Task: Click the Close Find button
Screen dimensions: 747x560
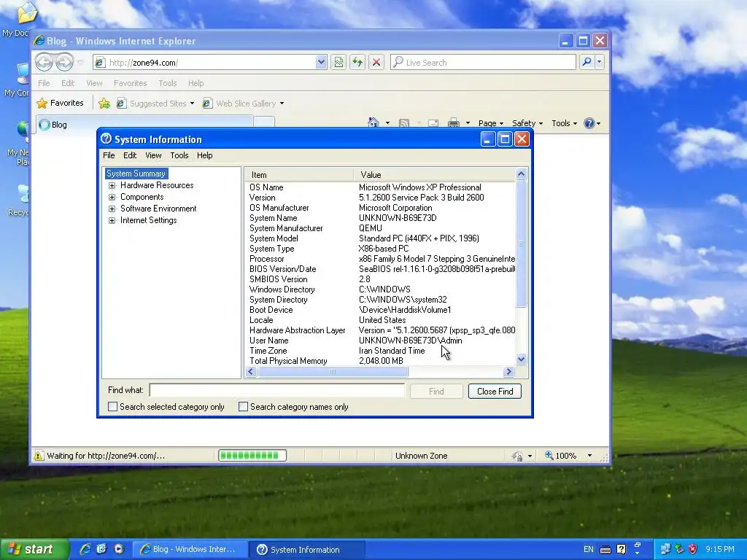Action: tap(495, 392)
